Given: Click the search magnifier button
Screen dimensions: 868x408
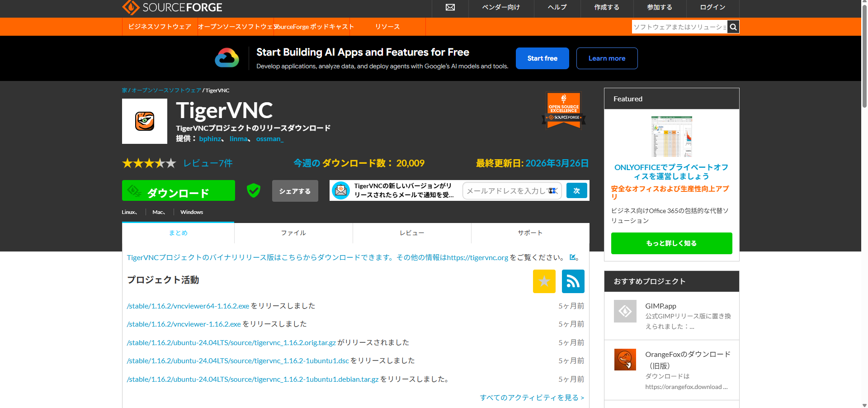Looking at the screenshot, I should pyautogui.click(x=733, y=27).
